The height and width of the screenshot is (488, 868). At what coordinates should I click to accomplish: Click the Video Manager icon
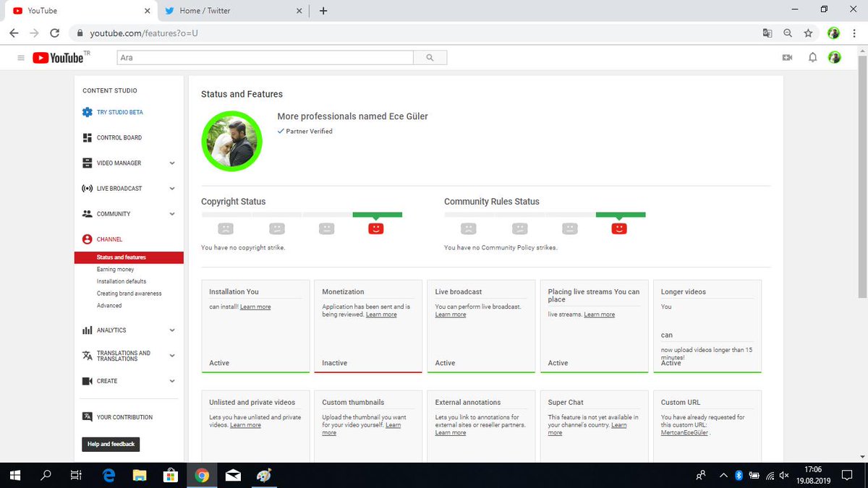87,163
